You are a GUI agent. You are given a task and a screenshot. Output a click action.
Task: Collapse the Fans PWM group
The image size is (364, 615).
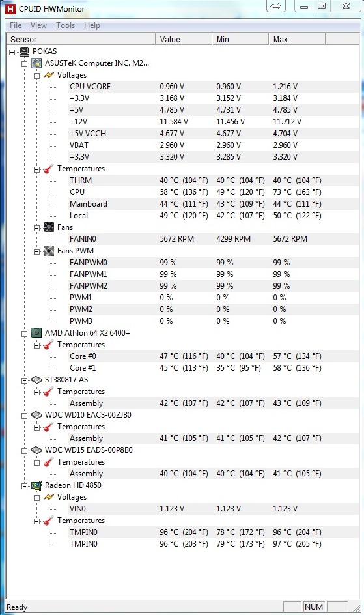36,251
